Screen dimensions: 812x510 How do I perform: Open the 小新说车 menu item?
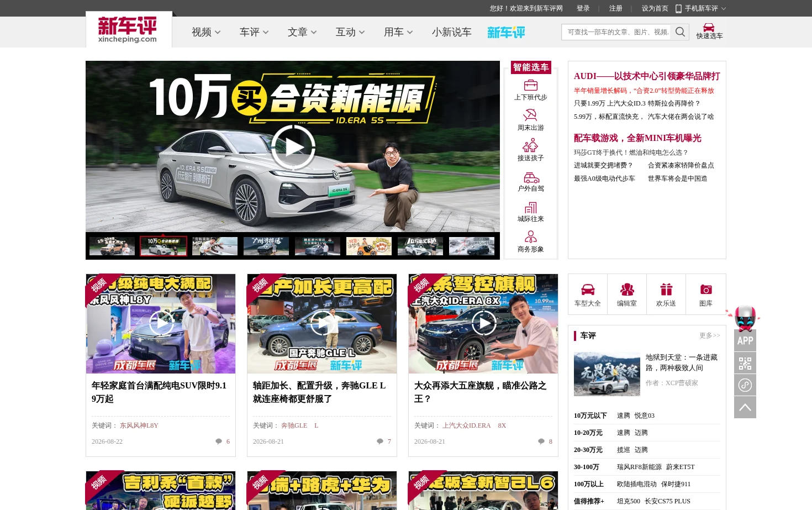451,32
